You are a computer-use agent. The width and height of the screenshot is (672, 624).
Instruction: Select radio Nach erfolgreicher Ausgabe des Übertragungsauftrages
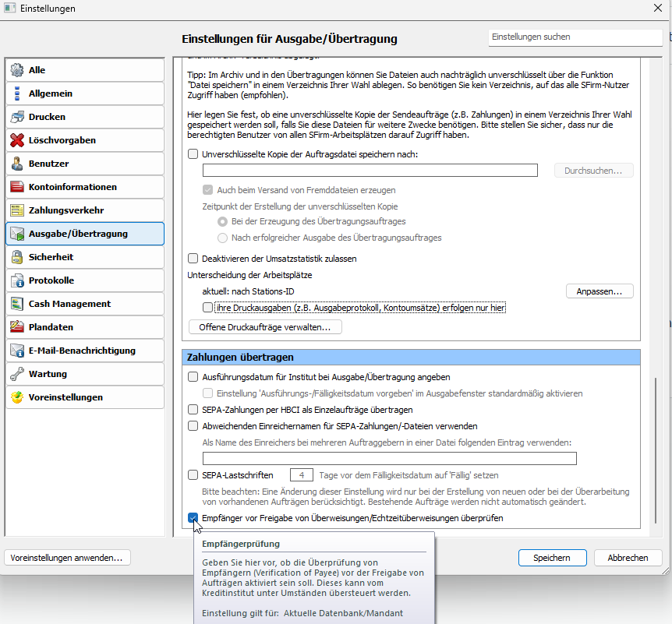click(223, 238)
